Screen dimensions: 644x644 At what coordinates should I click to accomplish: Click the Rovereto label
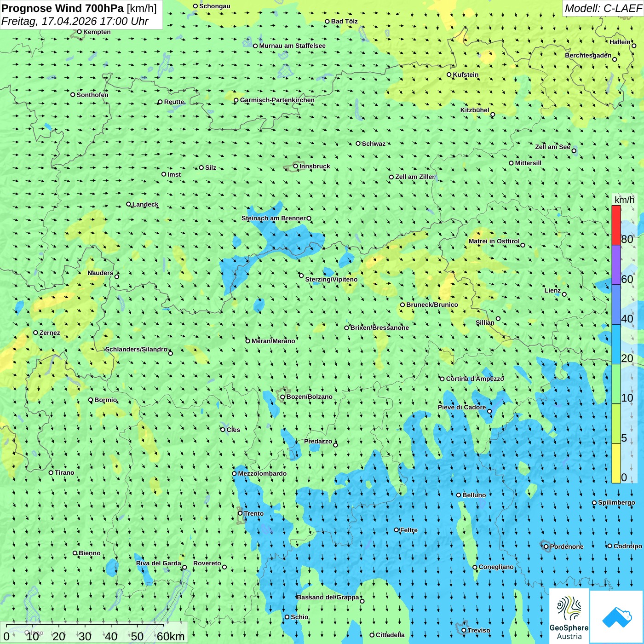[207, 563]
